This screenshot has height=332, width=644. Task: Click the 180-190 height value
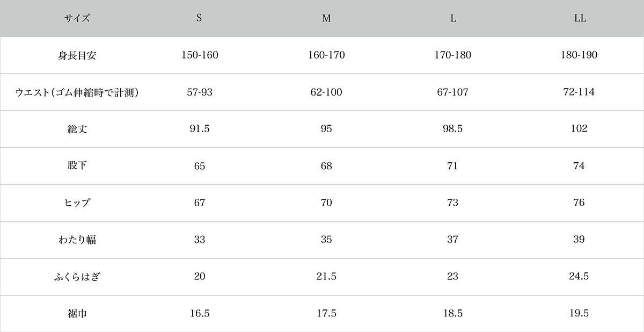(x=579, y=55)
